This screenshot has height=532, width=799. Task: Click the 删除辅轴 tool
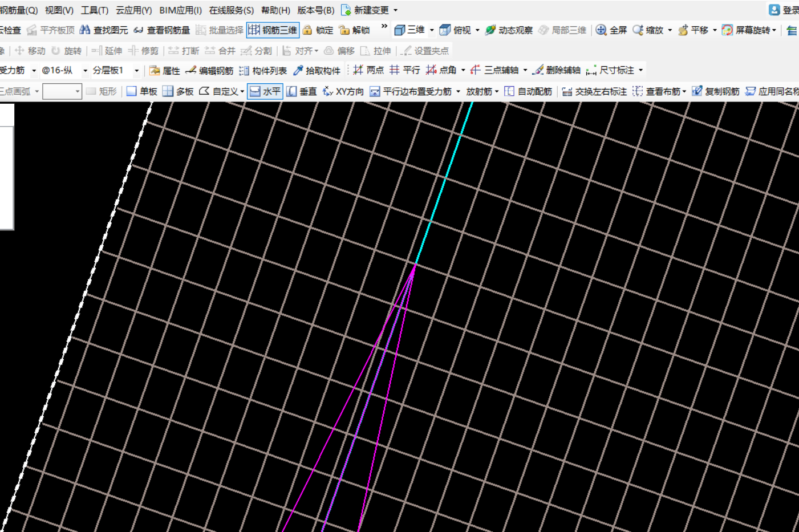[556, 70]
